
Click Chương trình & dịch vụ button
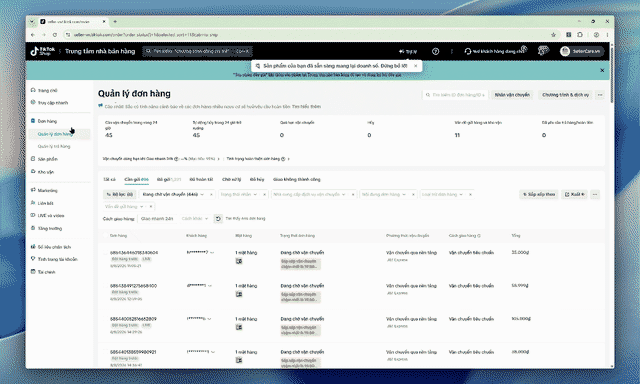[565, 95]
